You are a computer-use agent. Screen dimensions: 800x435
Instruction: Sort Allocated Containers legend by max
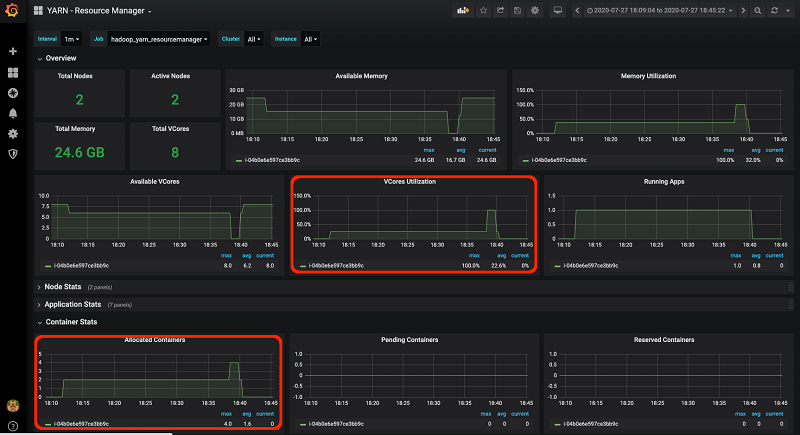tap(226, 414)
